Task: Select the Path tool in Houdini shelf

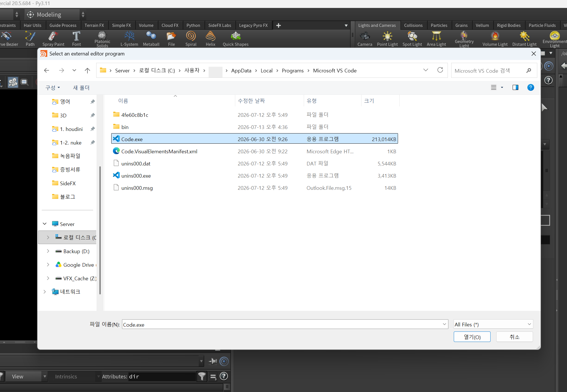Action: pyautogui.click(x=30, y=39)
